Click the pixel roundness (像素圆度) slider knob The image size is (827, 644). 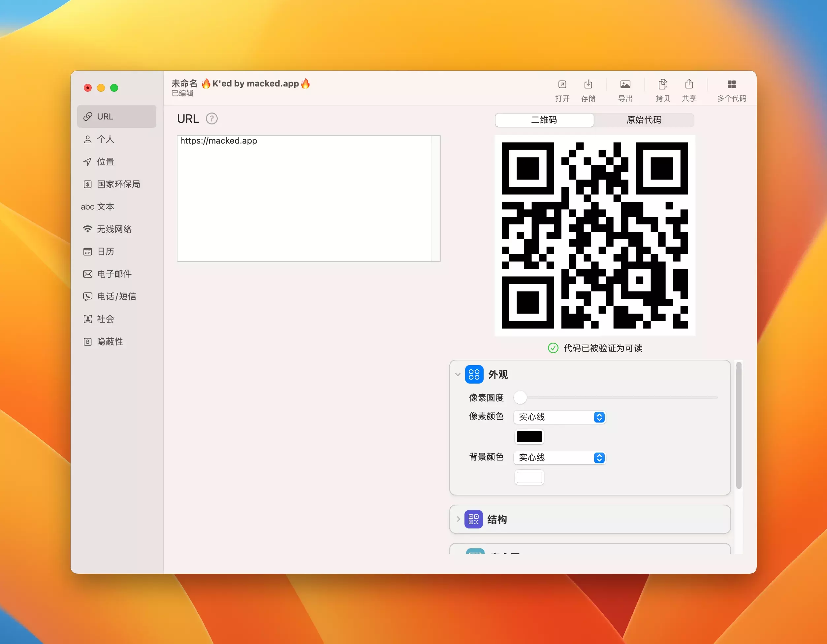click(520, 397)
